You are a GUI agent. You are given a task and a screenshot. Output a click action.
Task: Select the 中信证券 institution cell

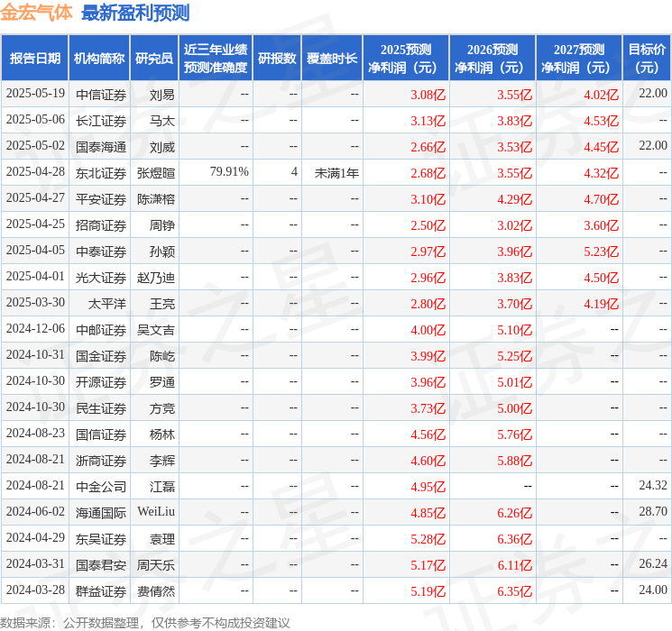tap(101, 95)
